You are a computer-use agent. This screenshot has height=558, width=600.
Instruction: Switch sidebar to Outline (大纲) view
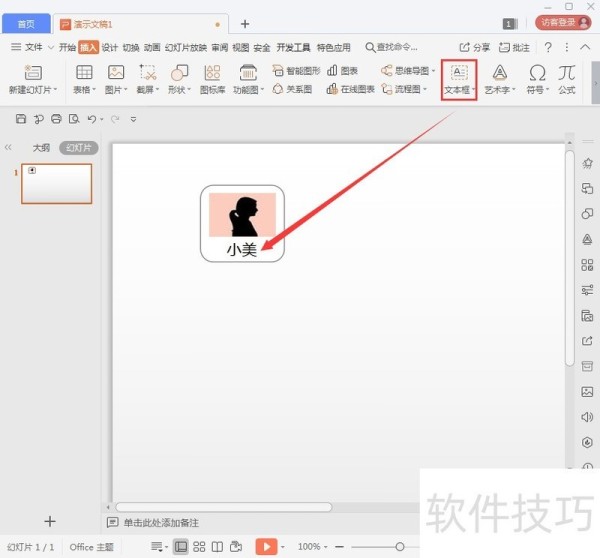(x=41, y=148)
